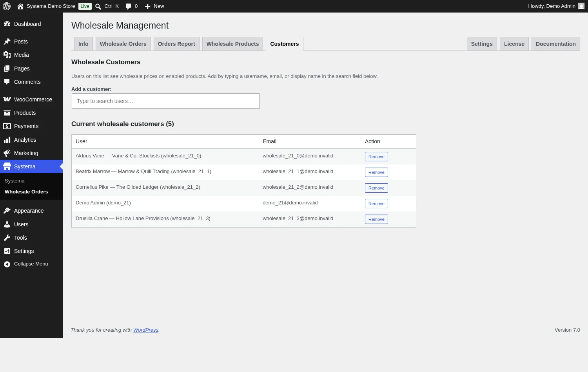
Task: Remove Demo Admin from wholesale customers
Action: click(376, 204)
